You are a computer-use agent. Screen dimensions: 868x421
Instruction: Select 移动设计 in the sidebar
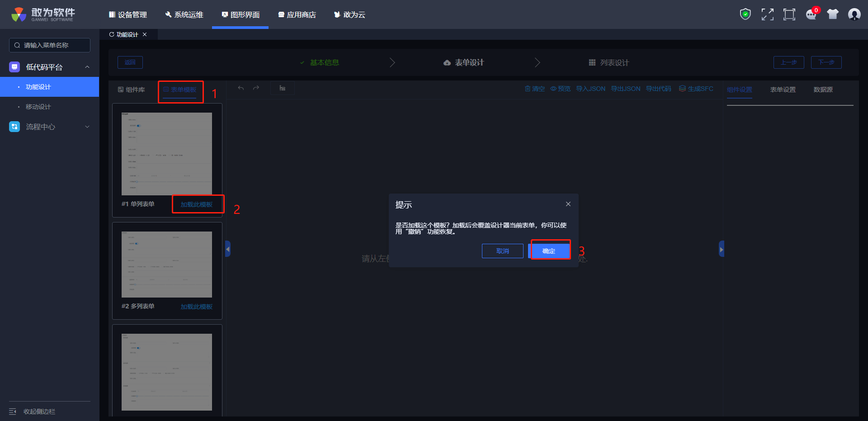pyautogui.click(x=50, y=107)
